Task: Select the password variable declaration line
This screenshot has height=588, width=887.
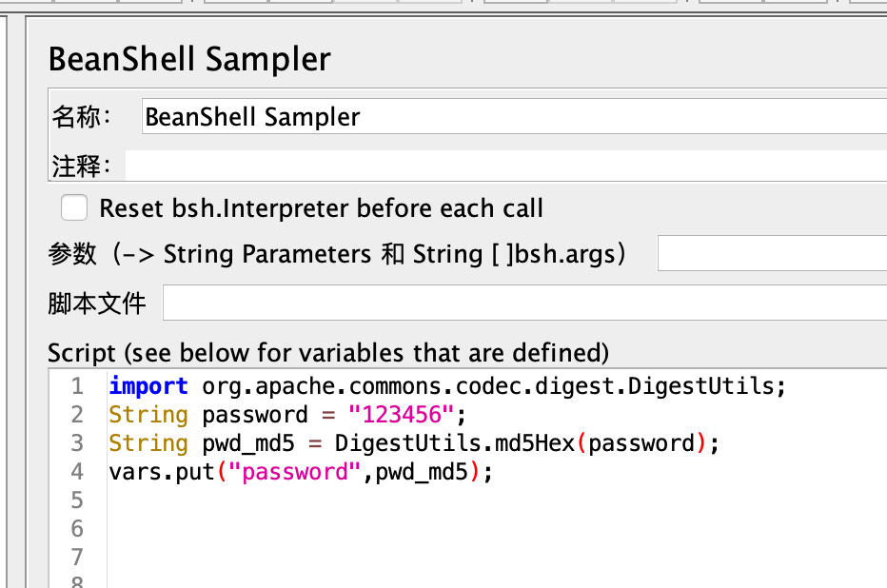Action: coord(286,414)
